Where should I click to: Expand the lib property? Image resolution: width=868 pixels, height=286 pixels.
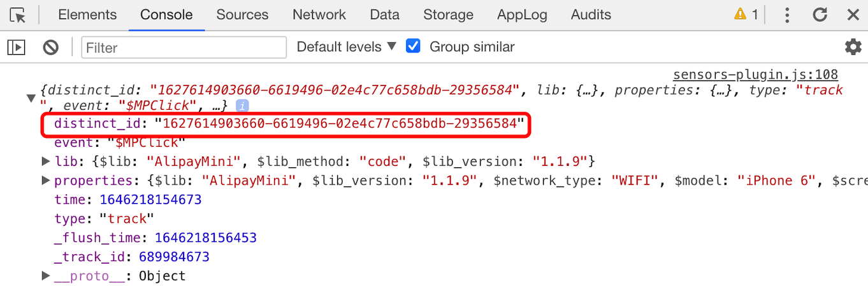click(45, 161)
